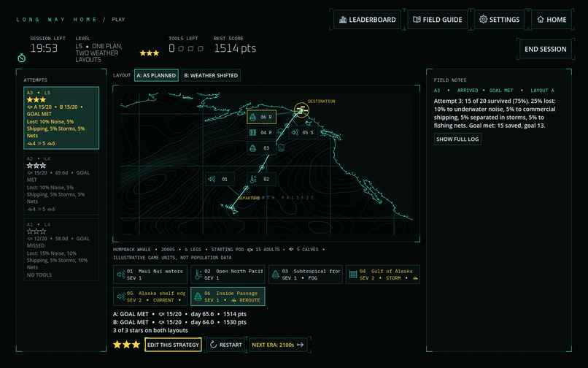This screenshot has height=368, width=588.
Task: Open leg 02 Open North Pacific card
Action: [228, 275]
